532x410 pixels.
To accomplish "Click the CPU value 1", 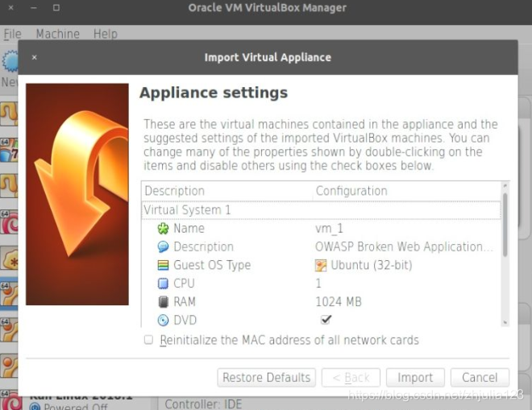I will pyautogui.click(x=318, y=284).
